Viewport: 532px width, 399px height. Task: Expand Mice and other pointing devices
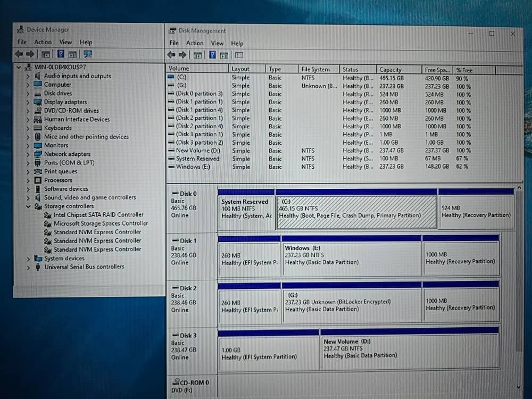tap(28, 137)
